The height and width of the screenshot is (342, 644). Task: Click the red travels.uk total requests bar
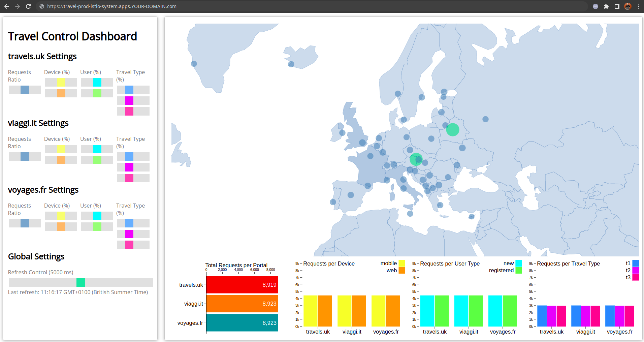[242, 285]
